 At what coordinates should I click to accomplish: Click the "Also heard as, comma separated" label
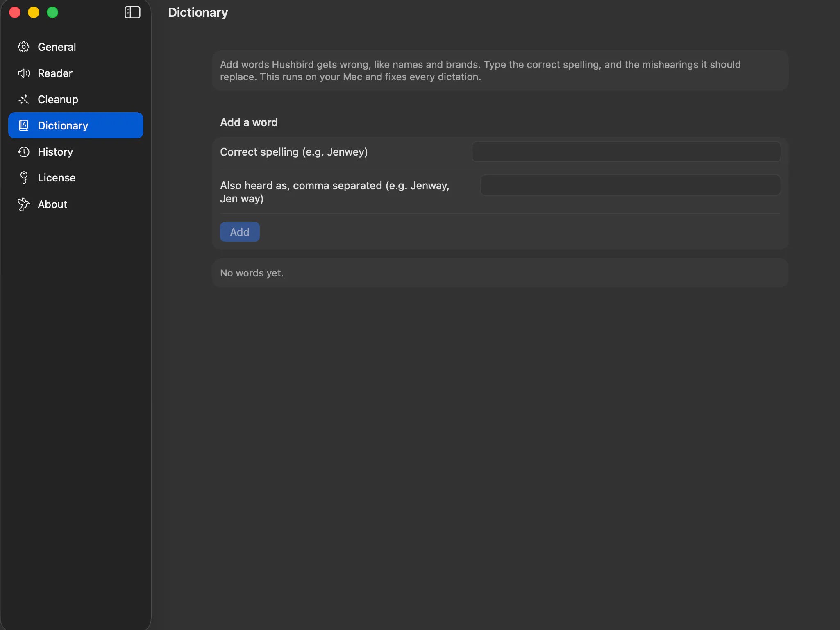pyautogui.click(x=335, y=192)
